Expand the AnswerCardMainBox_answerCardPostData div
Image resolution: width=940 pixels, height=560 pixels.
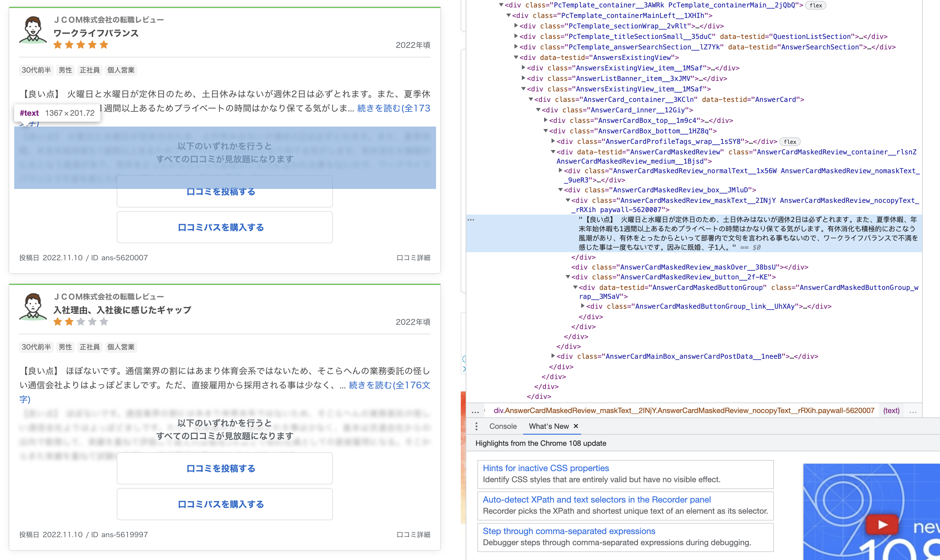pos(553,356)
